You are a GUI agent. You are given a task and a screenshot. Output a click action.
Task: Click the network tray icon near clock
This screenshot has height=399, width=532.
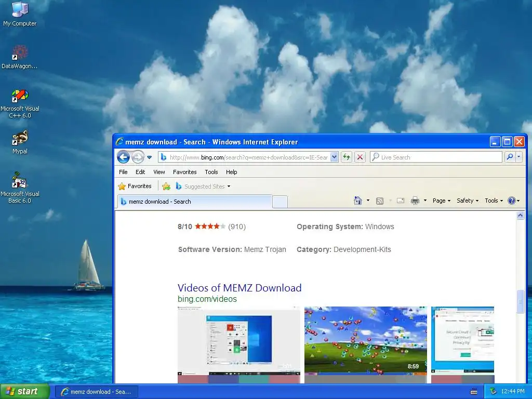pos(493,391)
